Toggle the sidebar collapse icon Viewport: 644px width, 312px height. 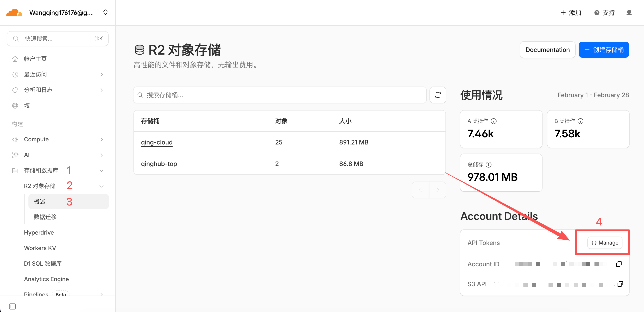click(x=12, y=306)
